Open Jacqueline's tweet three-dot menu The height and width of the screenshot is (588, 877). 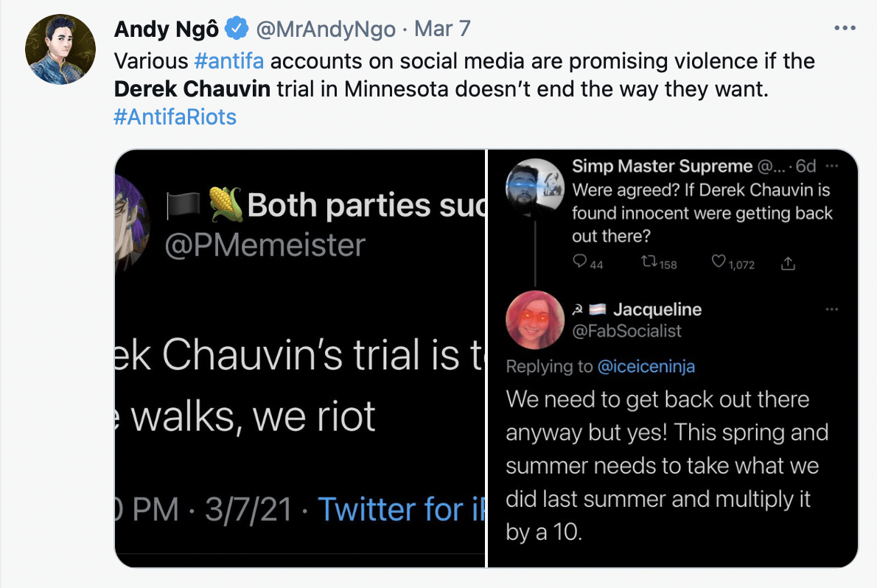pyautogui.click(x=832, y=309)
